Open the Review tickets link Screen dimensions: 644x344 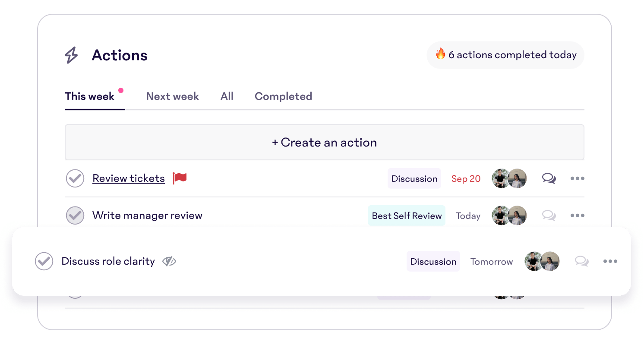coord(129,178)
